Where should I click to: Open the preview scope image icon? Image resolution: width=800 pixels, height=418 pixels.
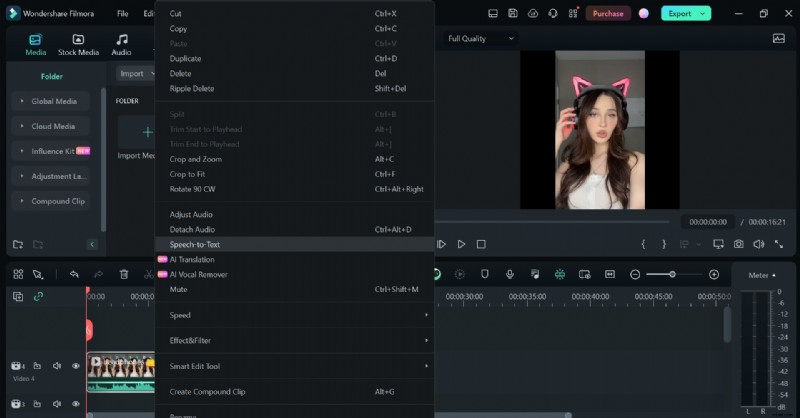(779, 39)
